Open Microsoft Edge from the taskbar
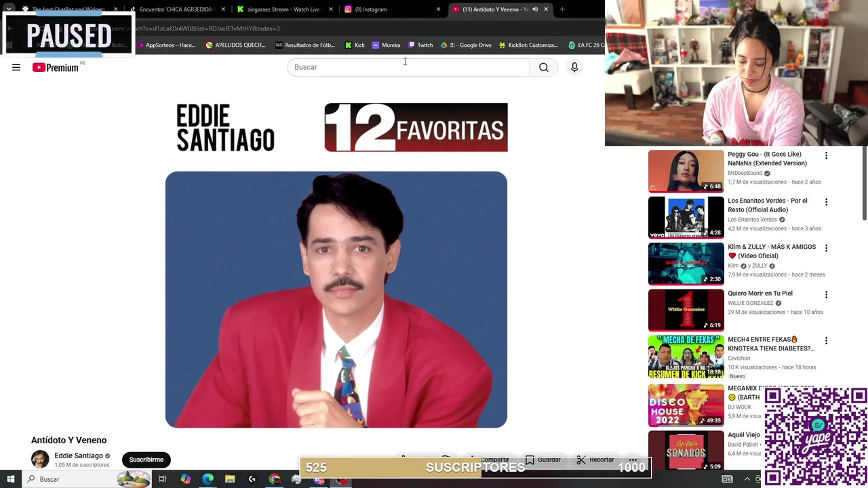This screenshot has height=488, width=868. [x=208, y=479]
